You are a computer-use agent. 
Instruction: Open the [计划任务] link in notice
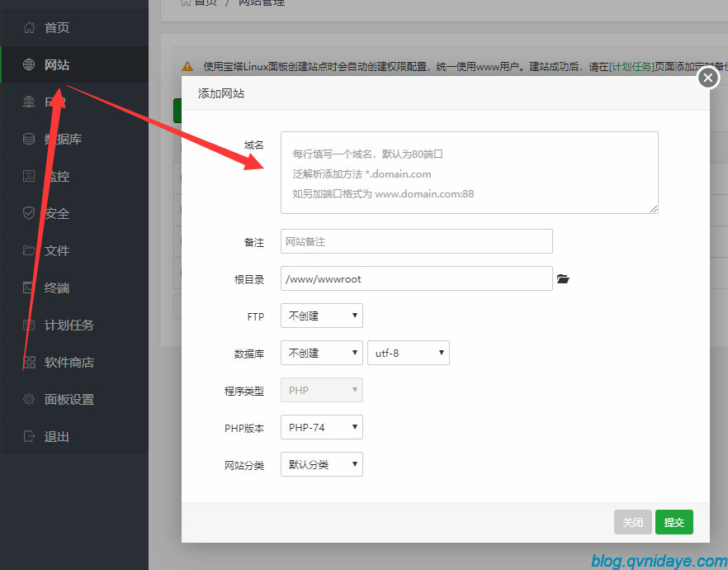pyautogui.click(x=631, y=66)
